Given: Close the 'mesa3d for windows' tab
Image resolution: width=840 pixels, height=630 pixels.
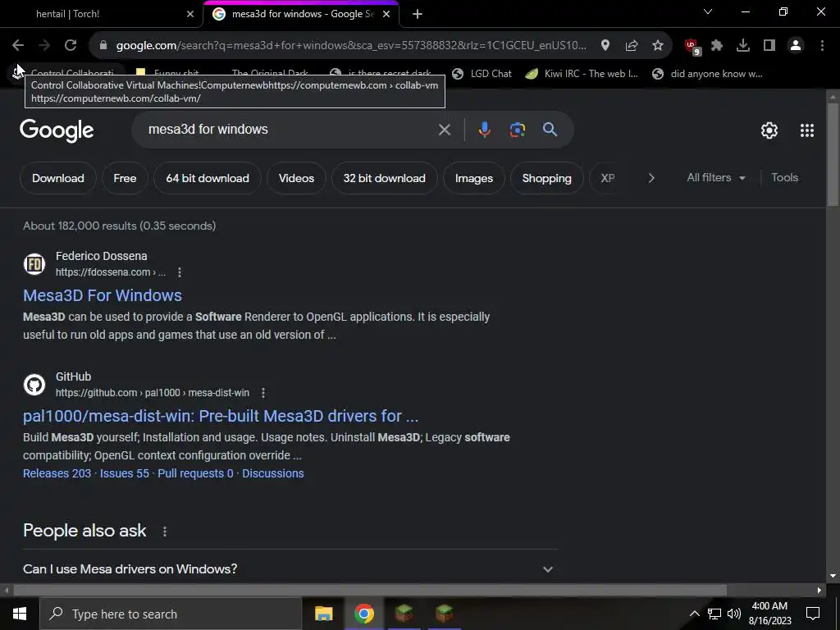Looking at the screenshot, I should [386, 14].
